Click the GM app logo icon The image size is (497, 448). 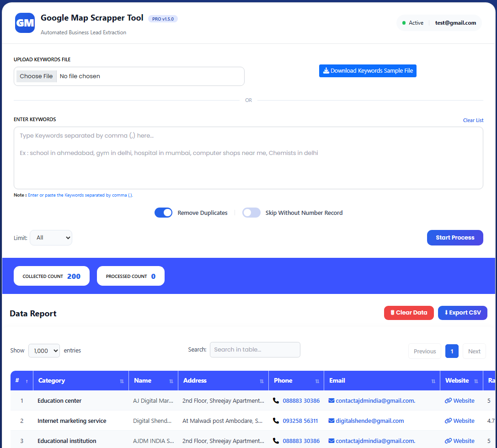[x=25, y=23]
